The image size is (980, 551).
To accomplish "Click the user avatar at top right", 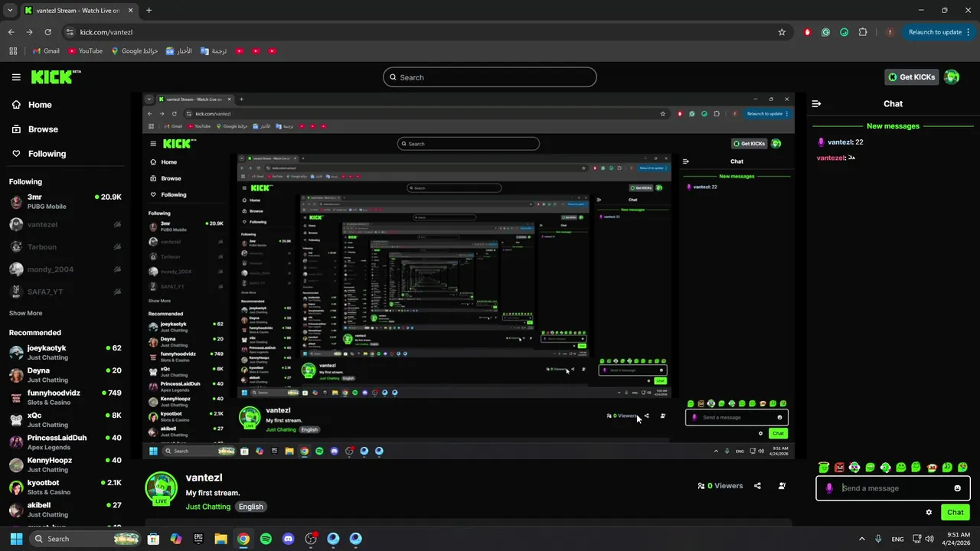I will click(952, 77).
